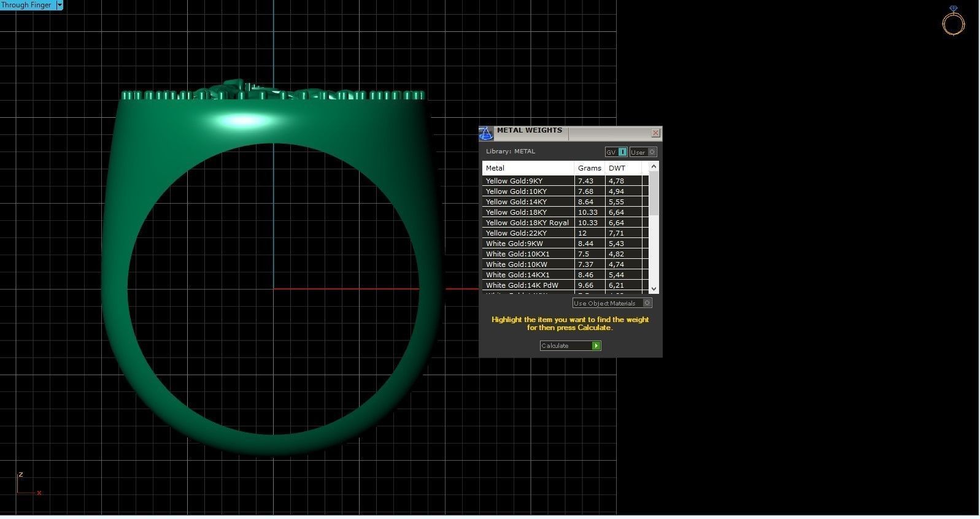980x519 pixels.
Task: Click the Calculate button
Action: coord(570,346)
